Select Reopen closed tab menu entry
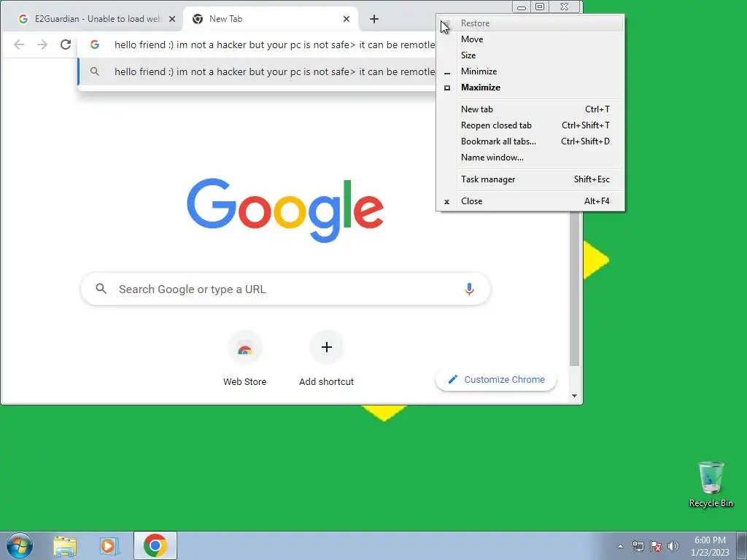This screenshot has width=747, height=560. (530, 125)
